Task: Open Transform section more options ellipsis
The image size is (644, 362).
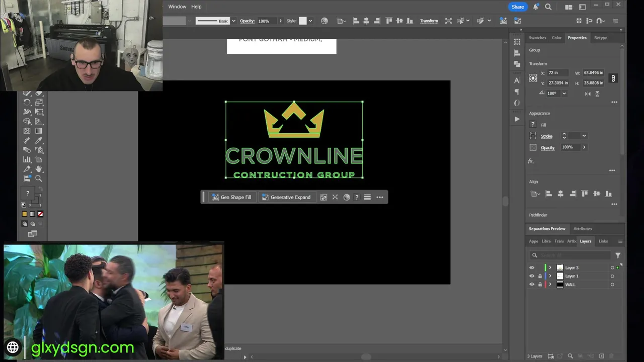Action: (614, 102)
